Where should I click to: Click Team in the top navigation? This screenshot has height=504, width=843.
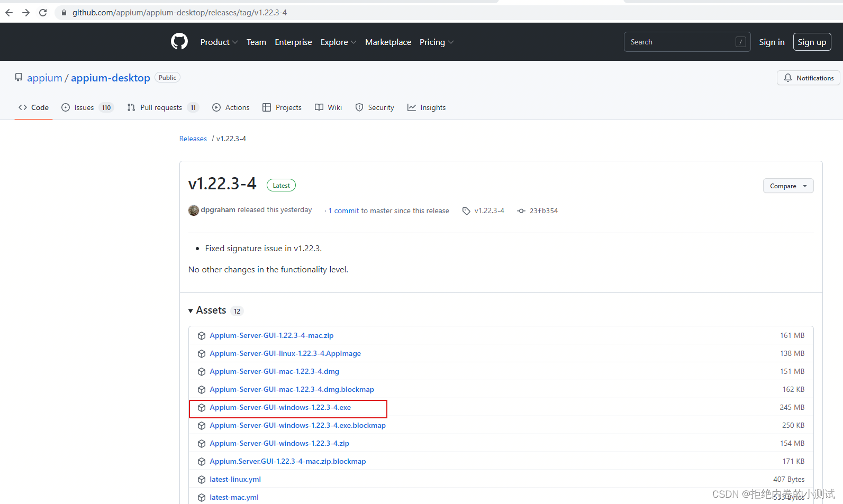256,42
